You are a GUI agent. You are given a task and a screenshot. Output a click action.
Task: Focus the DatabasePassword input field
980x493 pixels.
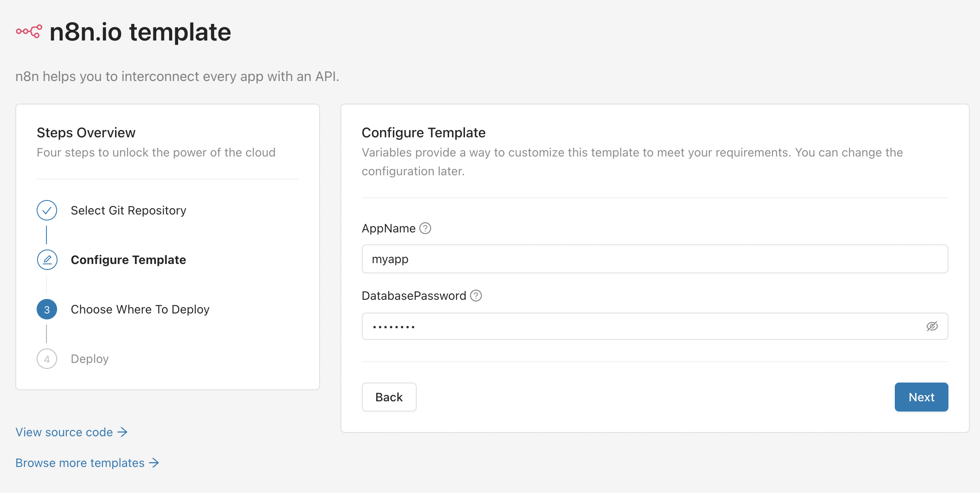tap(655, 326)
